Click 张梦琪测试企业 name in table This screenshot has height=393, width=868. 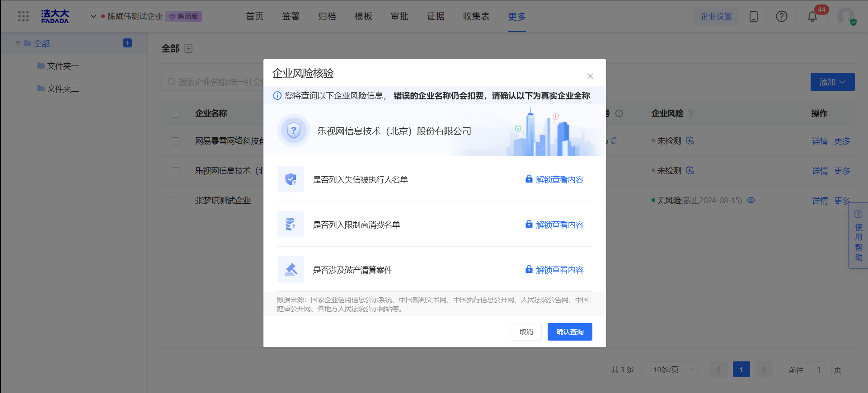click(223, 201)
